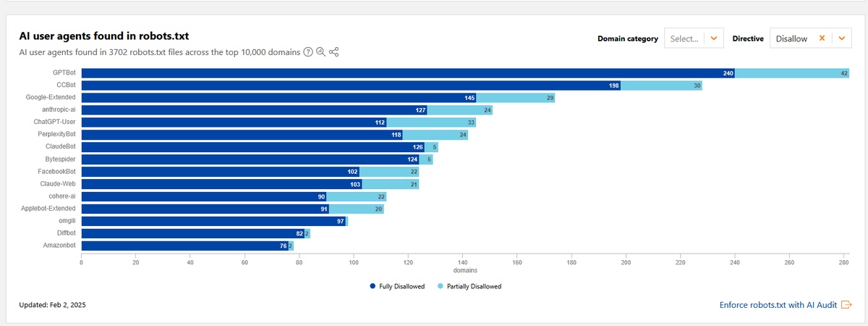
Task: Click Google-Extended dark blue bar 145
Action: coord(278,98)
